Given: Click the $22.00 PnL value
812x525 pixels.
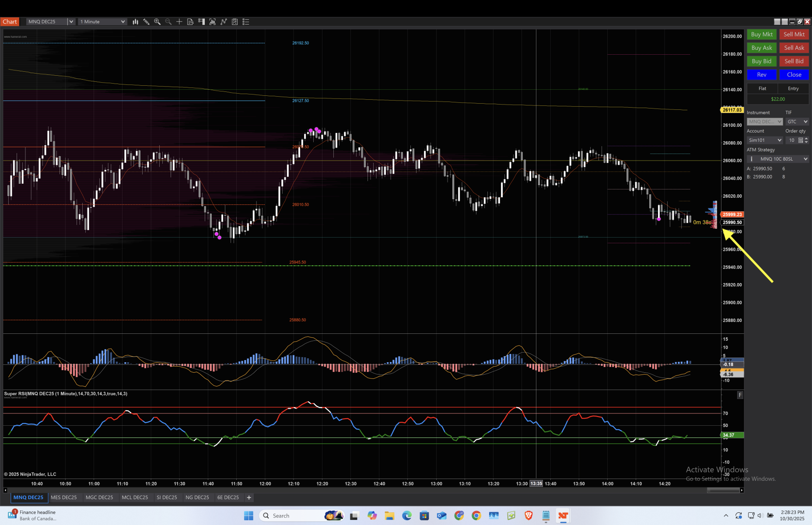Looking at the screenshot, I should pyautogui.click(x=778, y=99).
